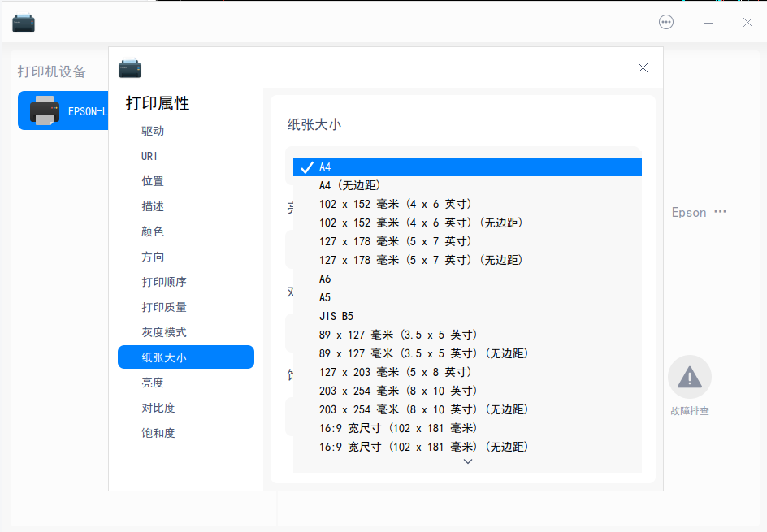Open the troubleshoot 故障排查 warning icon
767x532 pixels.
[688, 375]
